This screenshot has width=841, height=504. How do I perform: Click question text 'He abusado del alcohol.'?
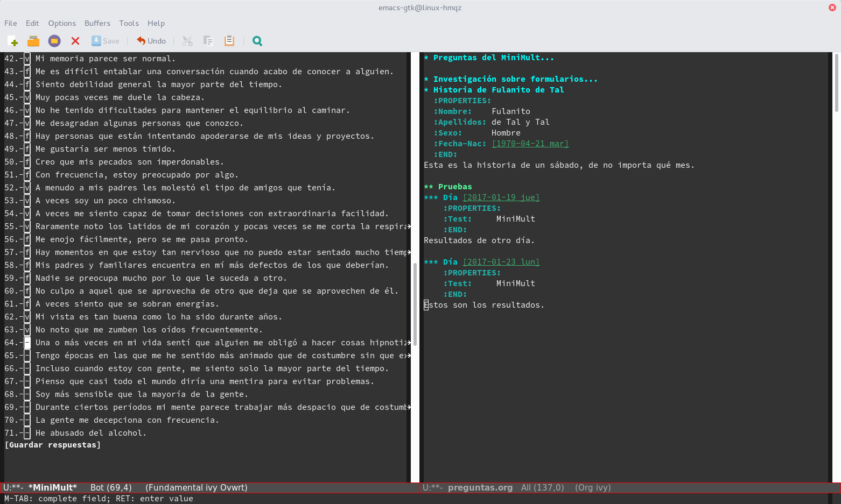[x=91, y=433]
